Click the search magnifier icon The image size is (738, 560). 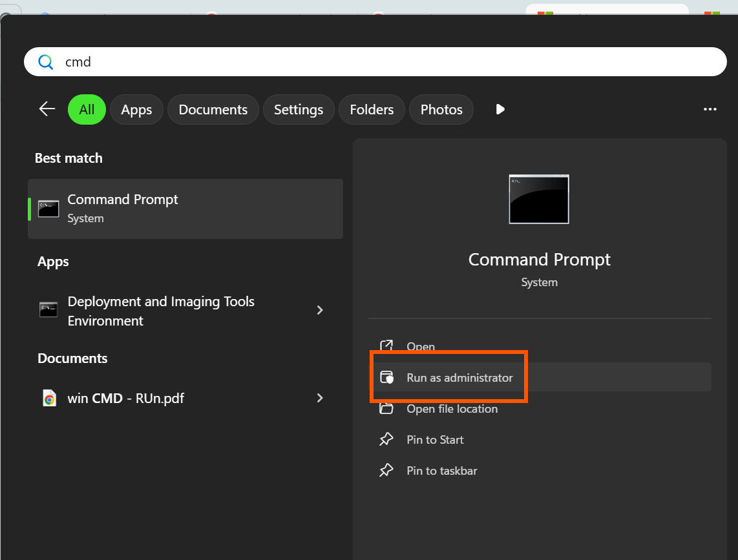46,61
